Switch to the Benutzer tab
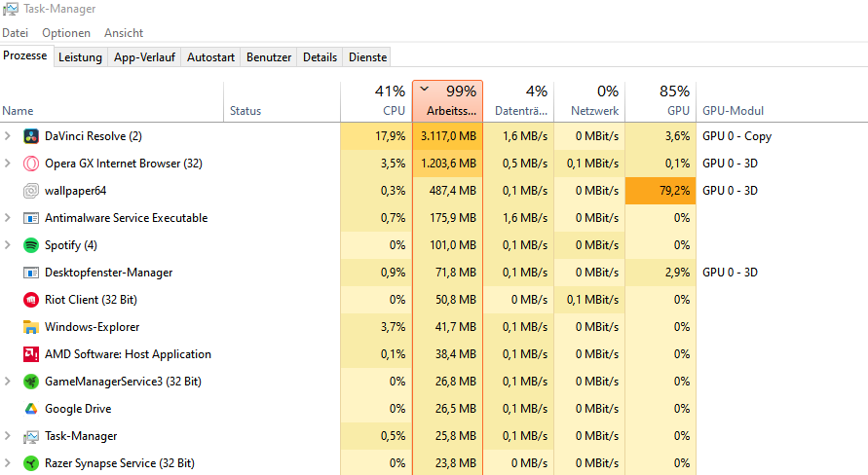This screenshot has width=868, height=475. tap(269, 57)
